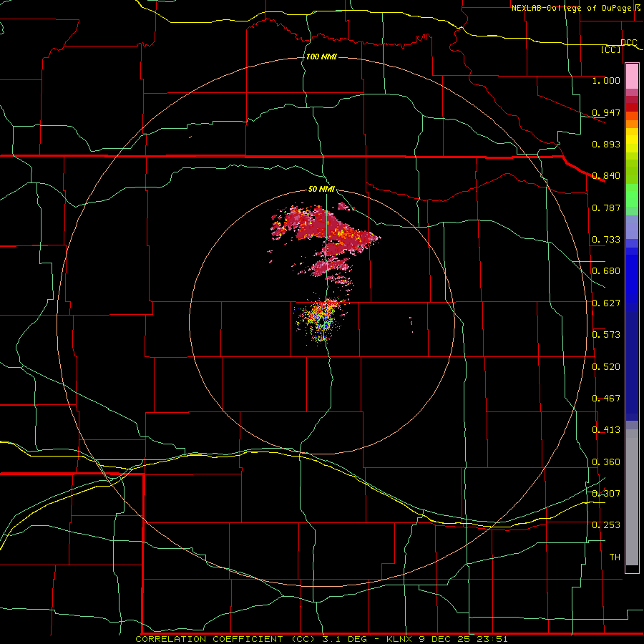
Task: Click the 0.787 scale value
Action: (606, 208)
